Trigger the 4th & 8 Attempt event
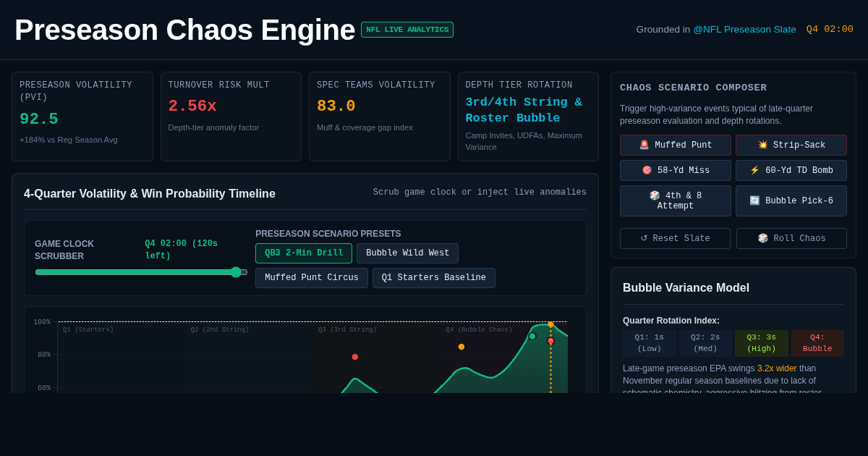This screenshot has height=456, width=868. pyautogui.click(x=675, y=201)
